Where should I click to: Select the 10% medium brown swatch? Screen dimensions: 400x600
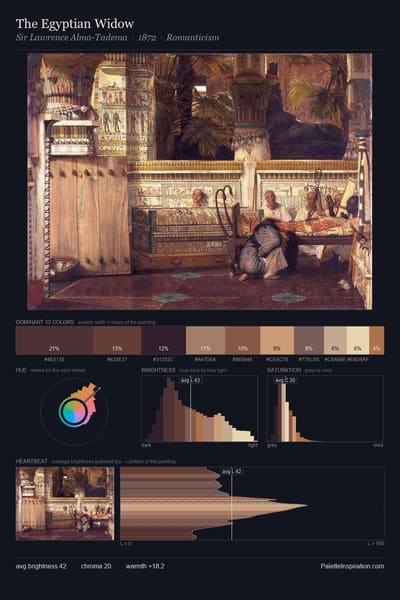243,340
